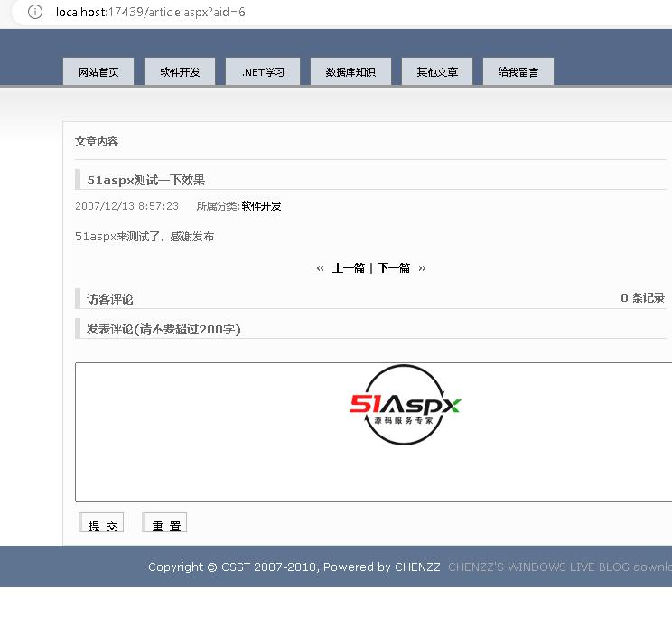Image resolution: width=672 pixels, height=619 pixels.
Task: Click the 发表评论(请不要超过200字) heading
Action: (x=163, y=329)
